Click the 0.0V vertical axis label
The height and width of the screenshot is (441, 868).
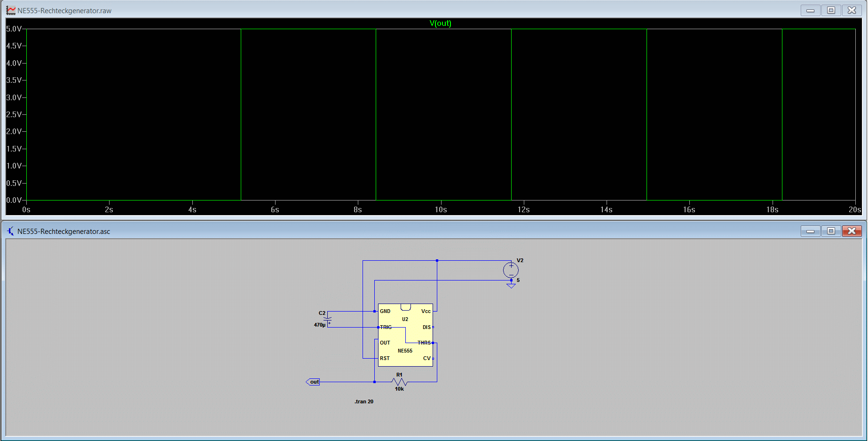click(x=14, y=200)
